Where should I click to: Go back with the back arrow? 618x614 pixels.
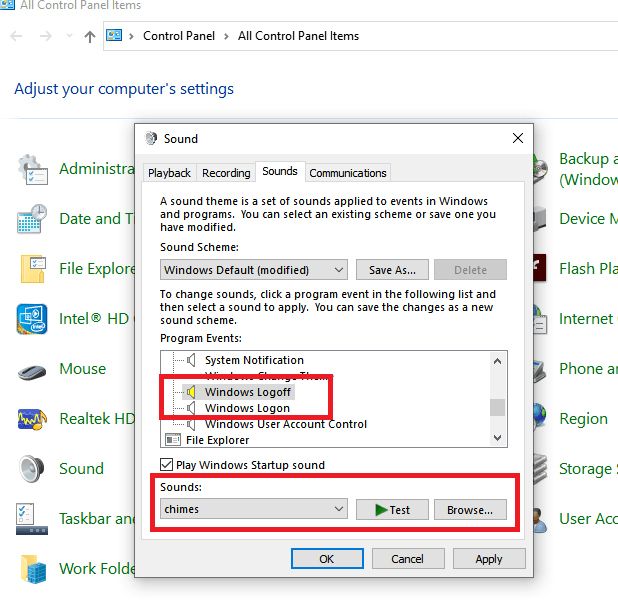pos(16,36)
